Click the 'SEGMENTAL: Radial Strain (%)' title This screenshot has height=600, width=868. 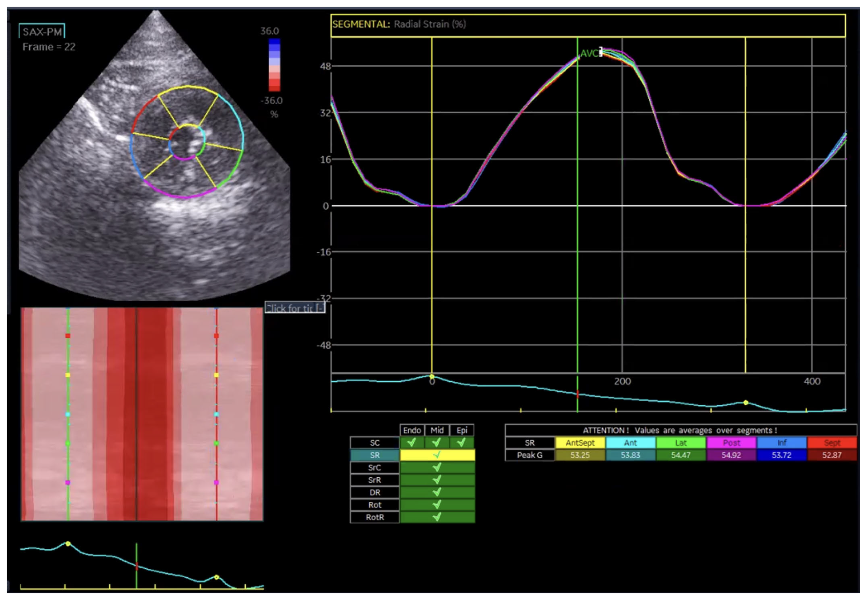[399, 25]
